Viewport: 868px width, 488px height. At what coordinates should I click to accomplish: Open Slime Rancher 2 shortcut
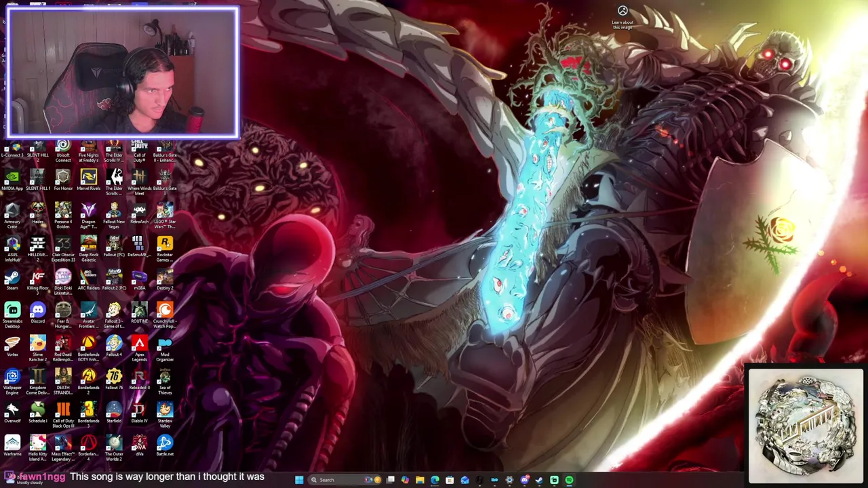point(37,349)
